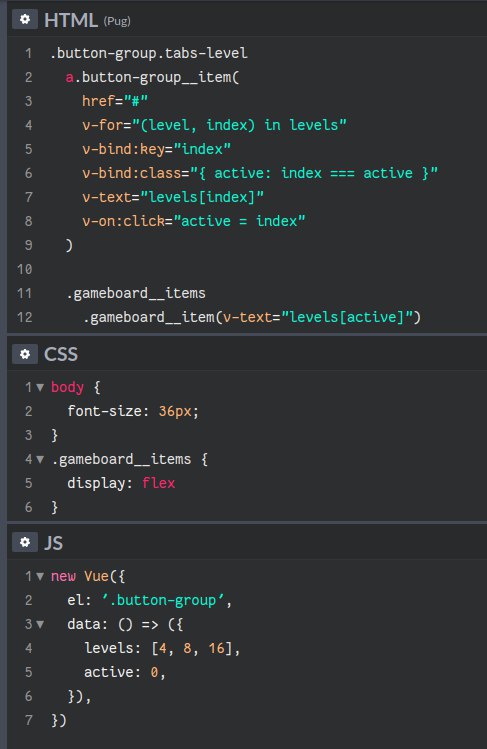Open CSS editor settings gear
The height and width of the screenshot is (749, 487).
click(x=25, y=354)
